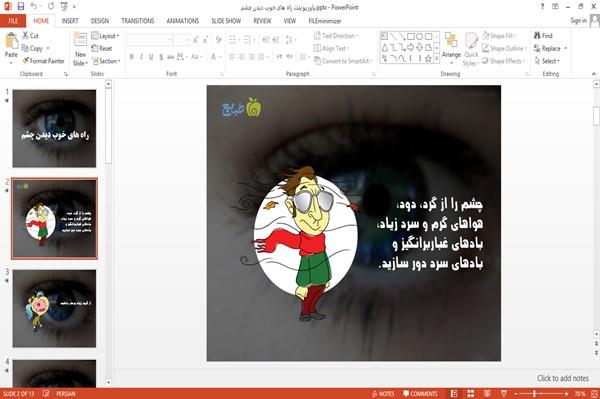Open the Section dropdown menu

pos(106,61)
